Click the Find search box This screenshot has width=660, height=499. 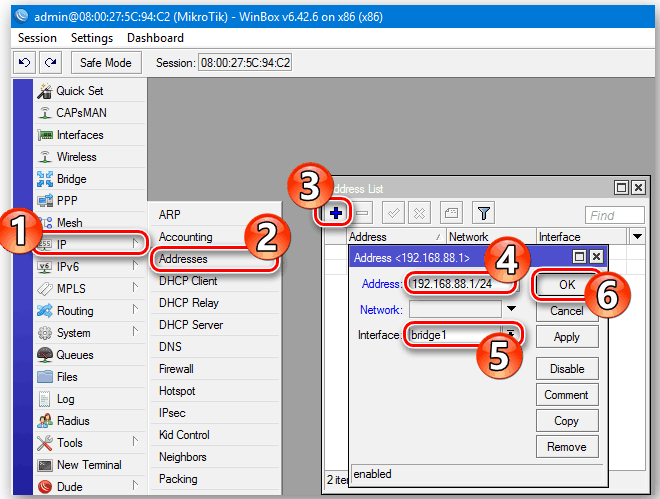[615, 215]
